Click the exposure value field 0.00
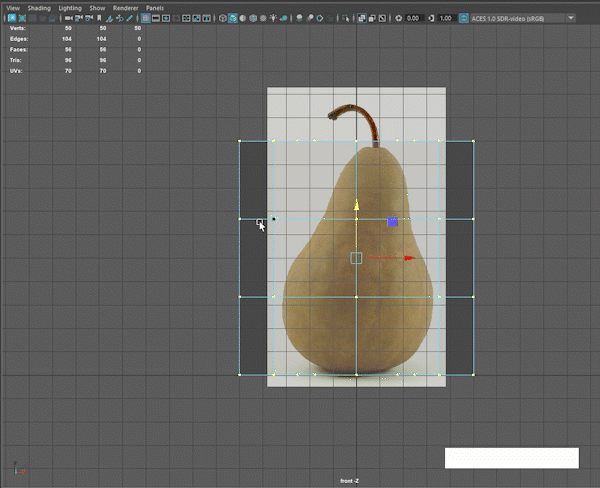 (413, 18)
